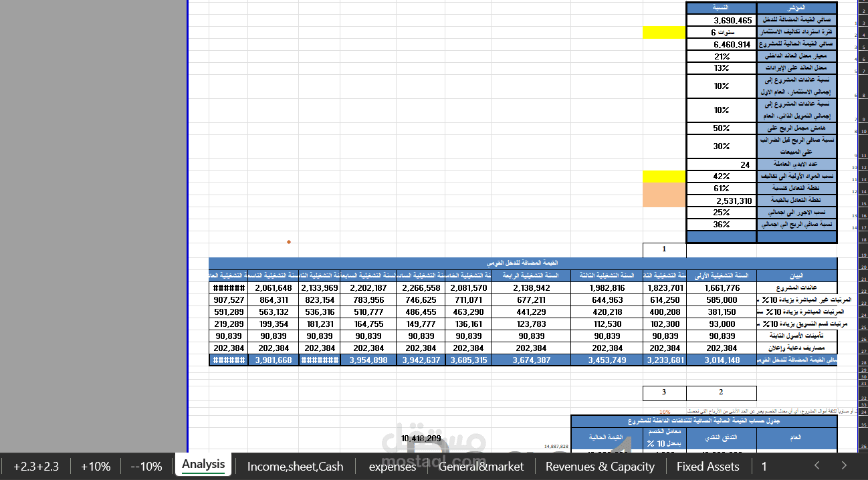Click the 'مصاريف دعاية وإعلان' row label

[796, 348]
